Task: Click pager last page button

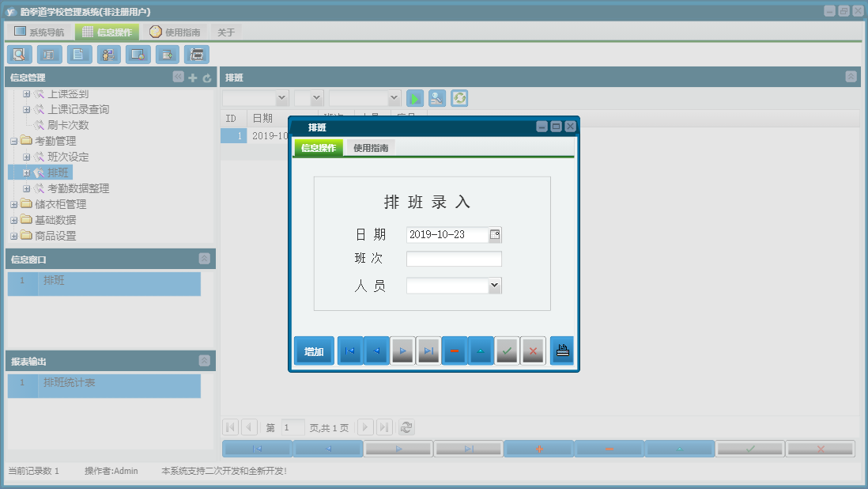Action: pyautogui.click(x=384, y=427)
